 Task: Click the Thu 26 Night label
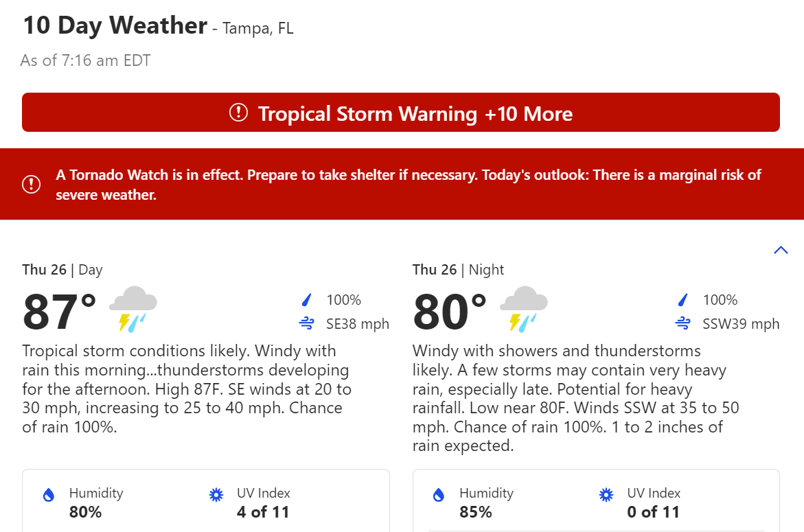coord(457,270)
